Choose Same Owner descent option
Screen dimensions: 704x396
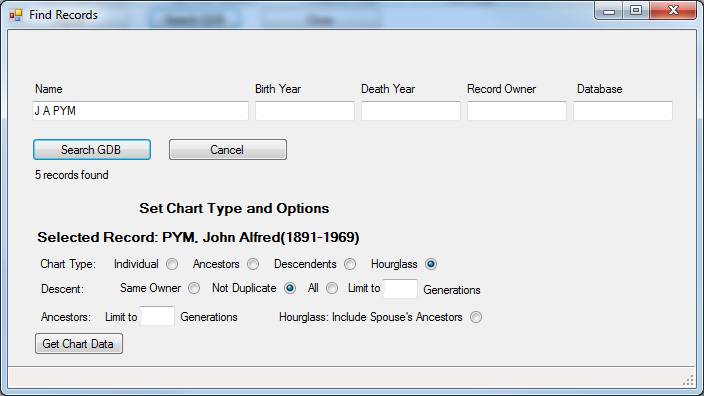(x=194, y=288)
